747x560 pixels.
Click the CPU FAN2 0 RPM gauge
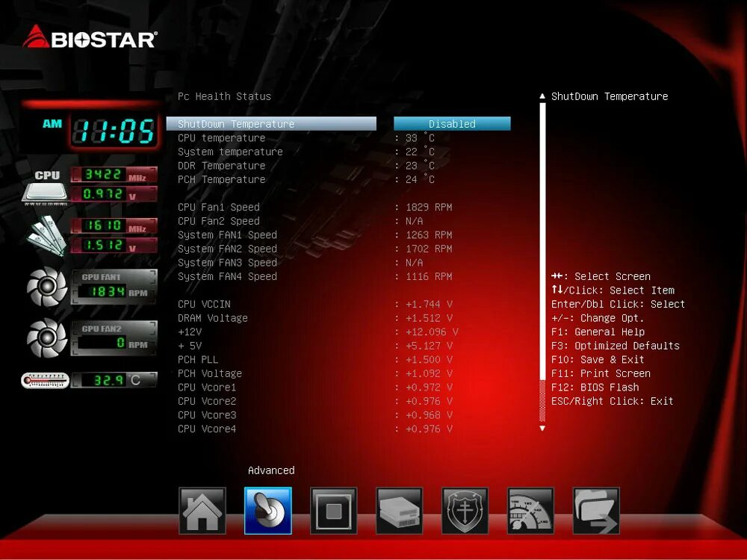[x=114, y=338]
